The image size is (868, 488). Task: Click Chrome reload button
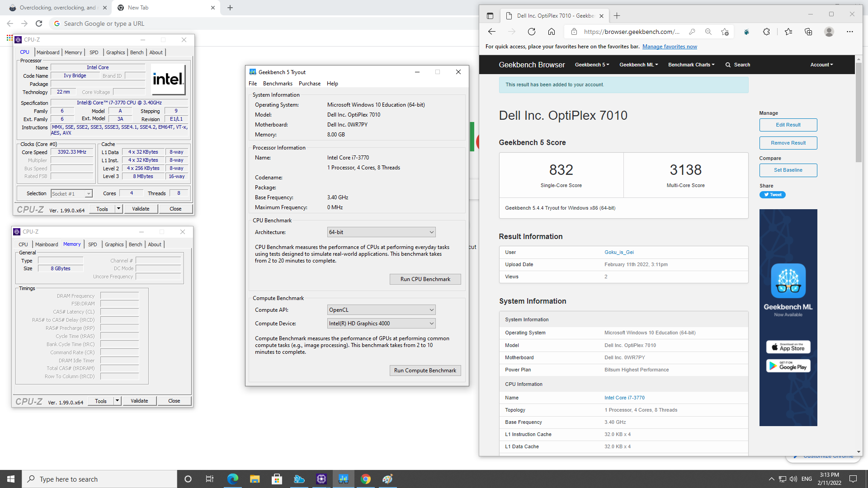click(x=39, y=23)
